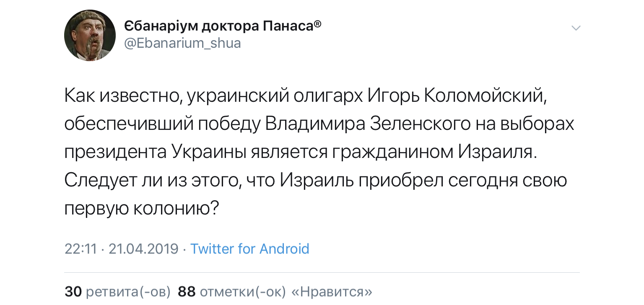Open the tweet options chevron menu
Screen dimensions: 644x305
pyautogui.click(x=576, y=28)
